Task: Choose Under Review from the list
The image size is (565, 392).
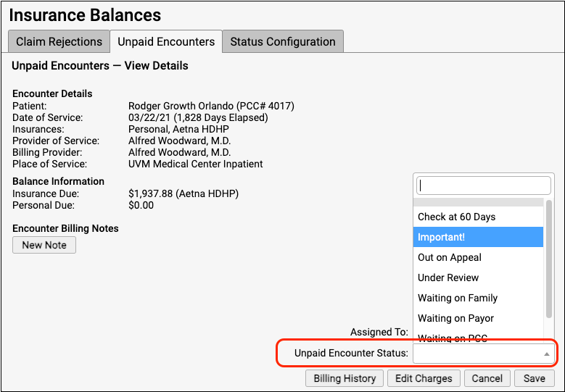Action: coord(479,278)
